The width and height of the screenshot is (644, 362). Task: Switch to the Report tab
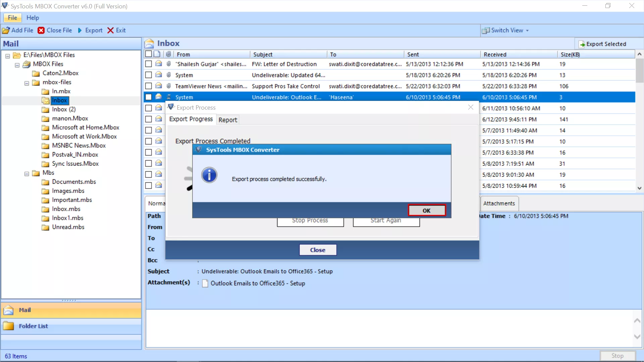pos(228,120)
